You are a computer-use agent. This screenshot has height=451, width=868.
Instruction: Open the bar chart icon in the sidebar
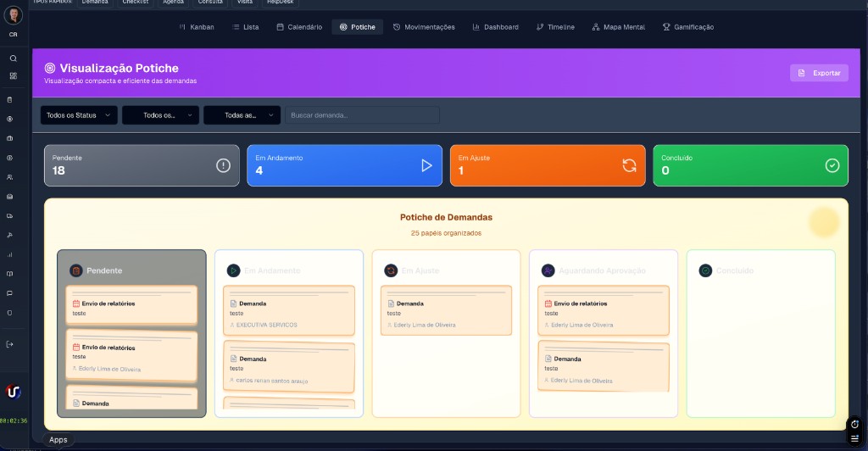[9, 254]
